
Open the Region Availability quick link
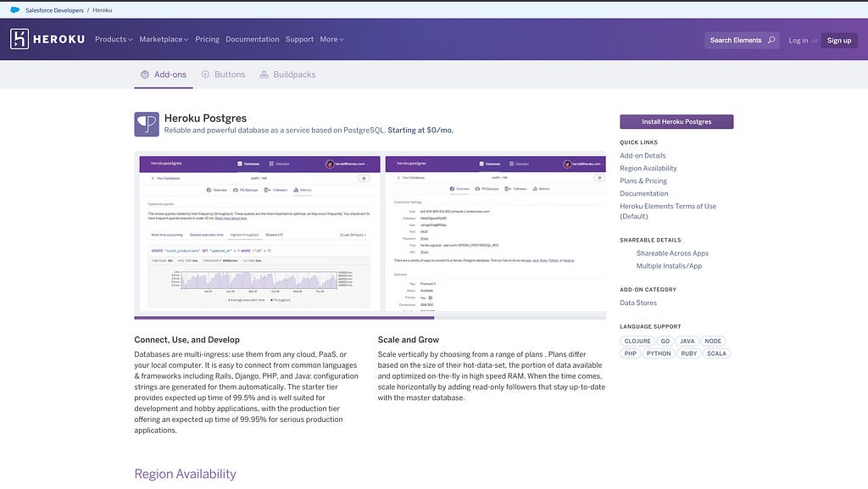[648, 168]
